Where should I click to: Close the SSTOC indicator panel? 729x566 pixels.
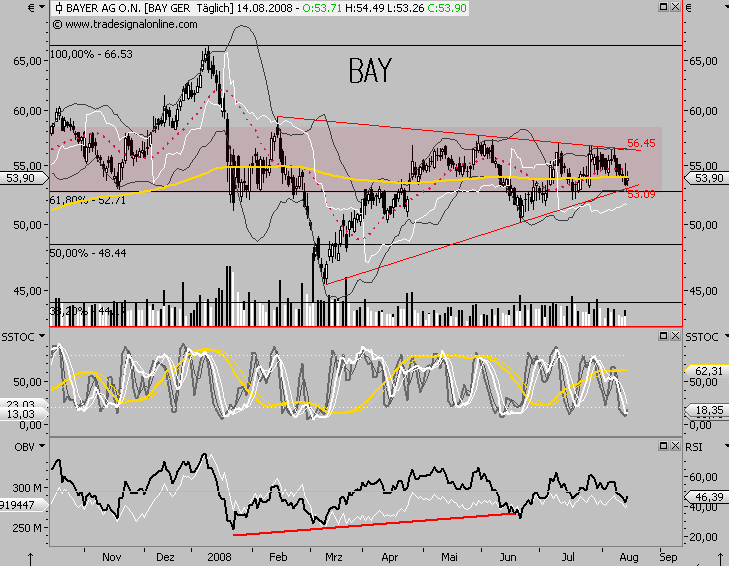coord(675,336)
